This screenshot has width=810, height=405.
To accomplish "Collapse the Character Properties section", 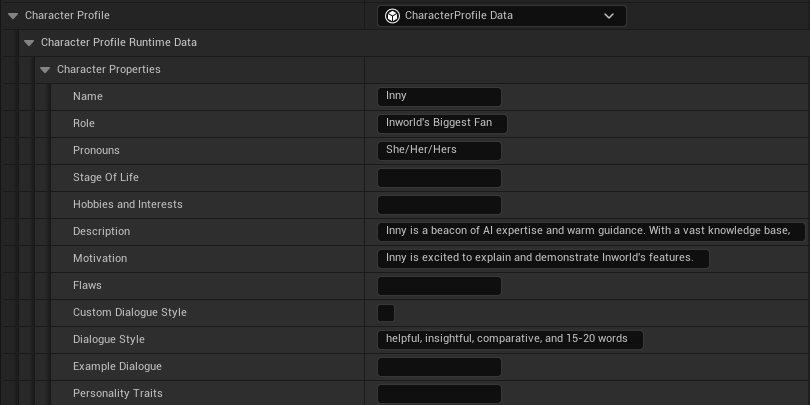I will click(x=45, y=70).
